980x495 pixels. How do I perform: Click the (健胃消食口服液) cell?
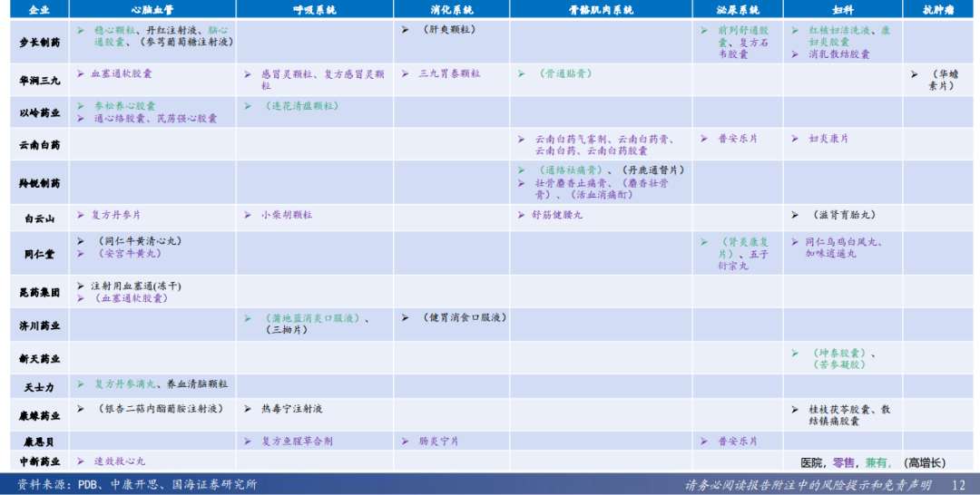(x=464, y=317)
